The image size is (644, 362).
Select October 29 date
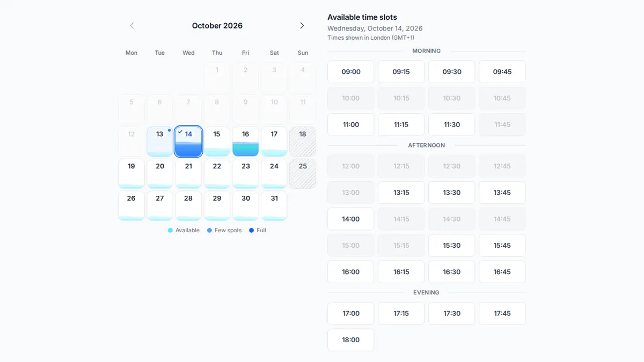(217, 206)
